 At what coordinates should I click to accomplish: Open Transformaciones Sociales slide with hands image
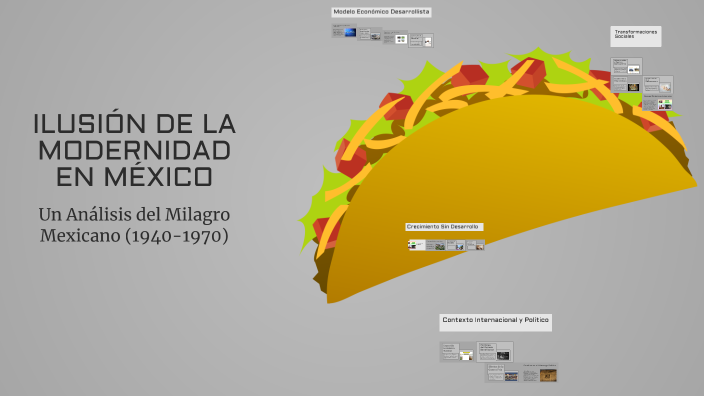(x=658, y=84)
